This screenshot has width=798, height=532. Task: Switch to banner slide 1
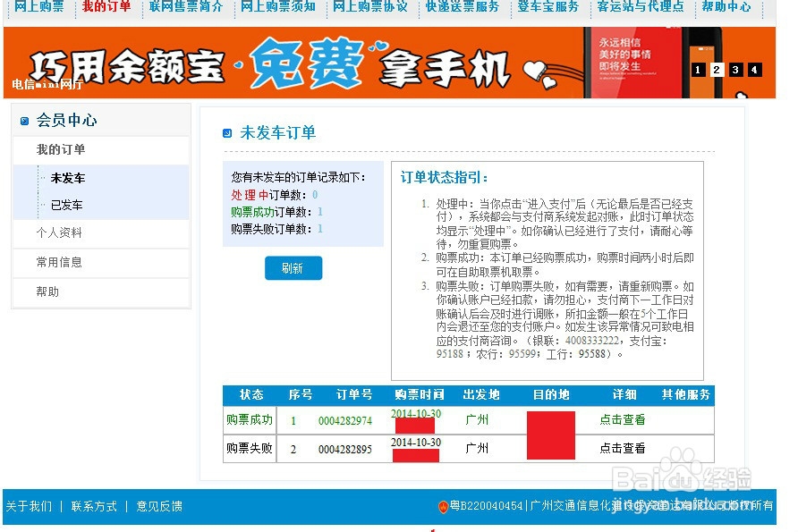click(698, 68)
